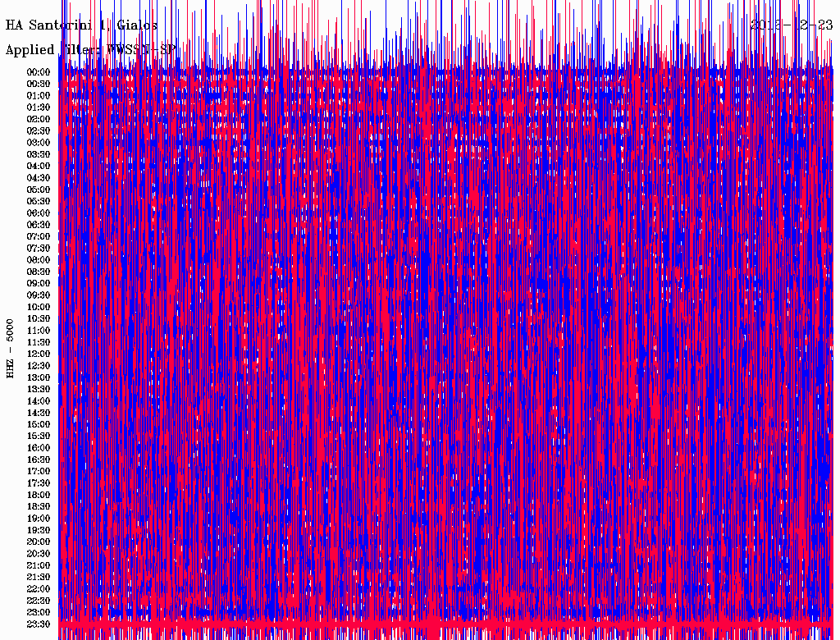840x640 pixels.
Task: Select the 16:00 time row label
Action: 39,448
